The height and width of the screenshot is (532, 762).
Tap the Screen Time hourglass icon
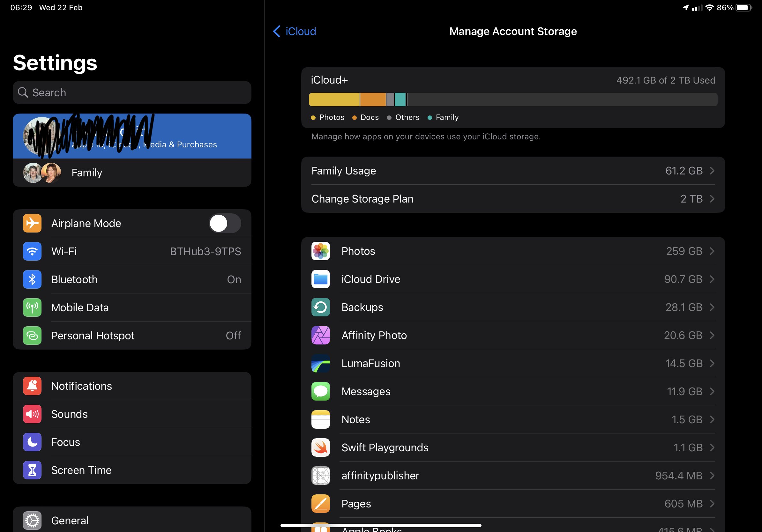(x=32, y=470)
